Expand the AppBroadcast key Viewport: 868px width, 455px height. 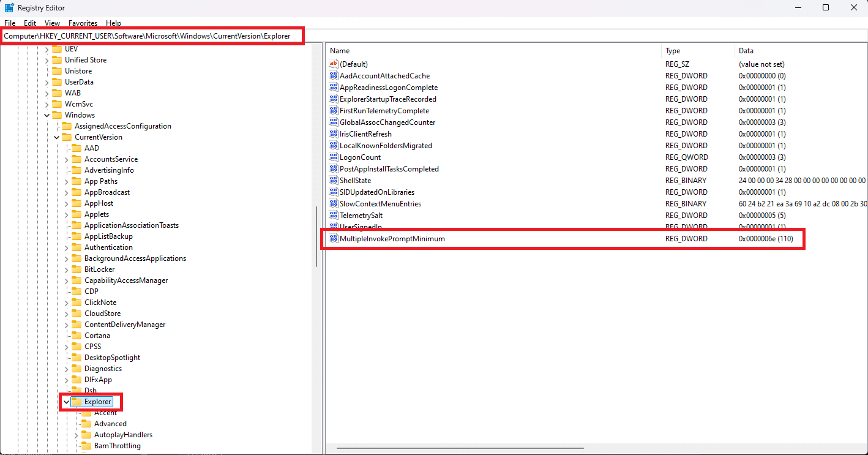click(67, 192)
